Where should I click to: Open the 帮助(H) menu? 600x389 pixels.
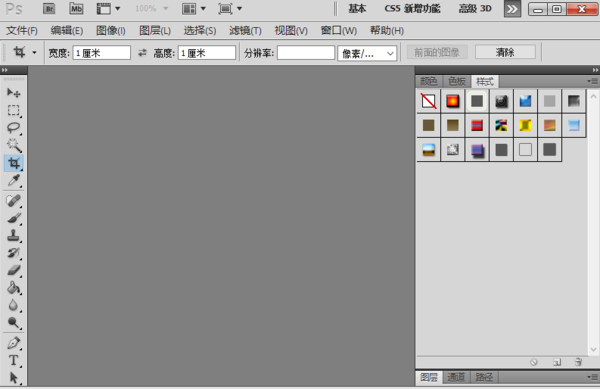coord(387,31)
